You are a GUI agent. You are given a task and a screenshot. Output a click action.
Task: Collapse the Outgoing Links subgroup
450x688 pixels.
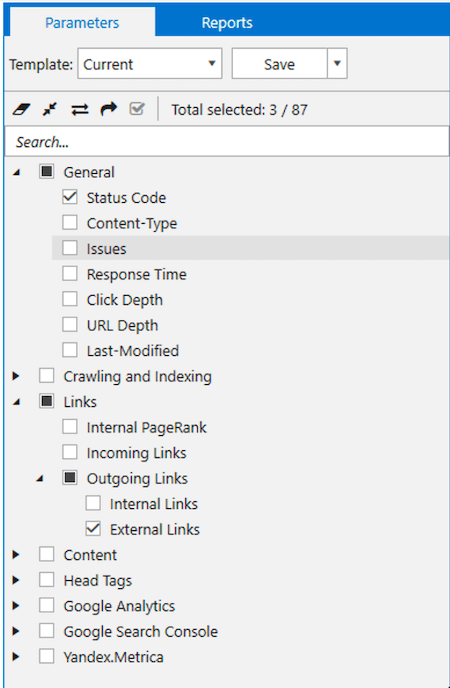click(39, 478)
